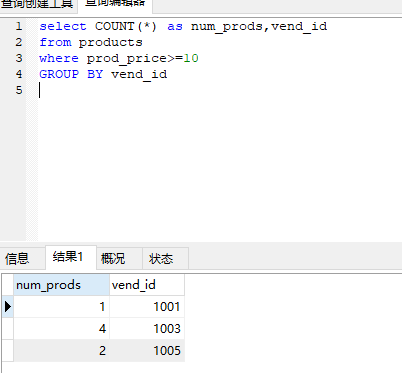The height and width of the screenshot is (373, 402).
Task: Click the vend_id column header
Action: click(147, 285)
